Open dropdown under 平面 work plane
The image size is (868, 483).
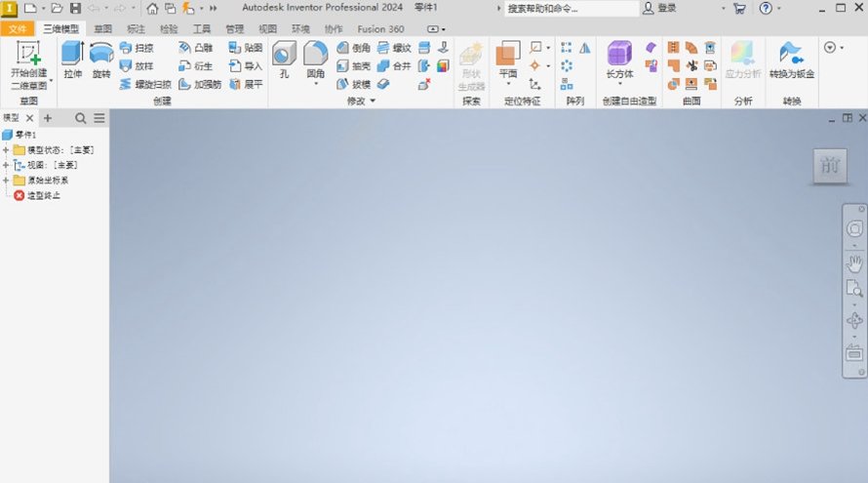(x=507, y=84)
